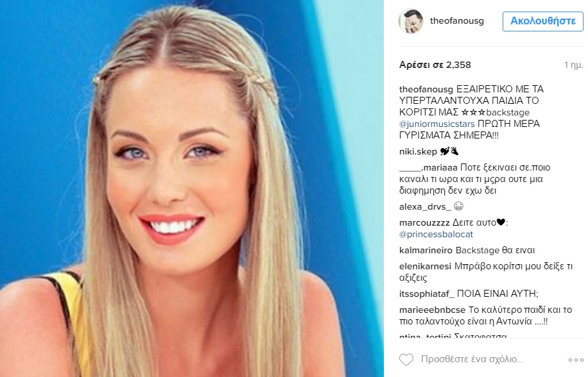Click the heart like icon
This screenshot has height=377, width=588.
coord(406,360)
